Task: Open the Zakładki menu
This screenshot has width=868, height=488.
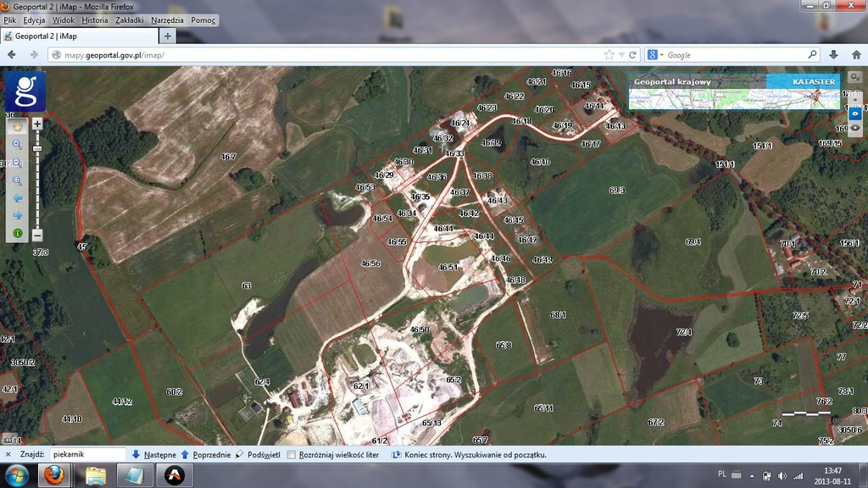Action: [x=129, y=19]
